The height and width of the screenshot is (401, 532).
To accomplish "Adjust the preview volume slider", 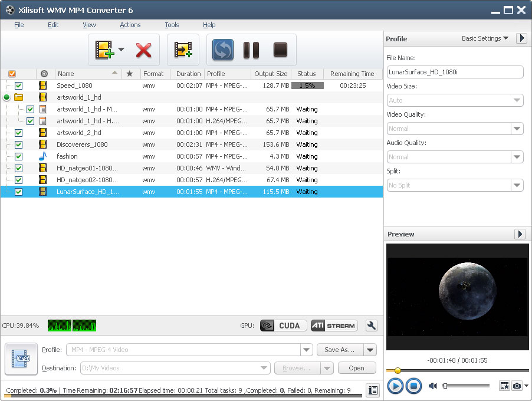I will tap(466, 386).
